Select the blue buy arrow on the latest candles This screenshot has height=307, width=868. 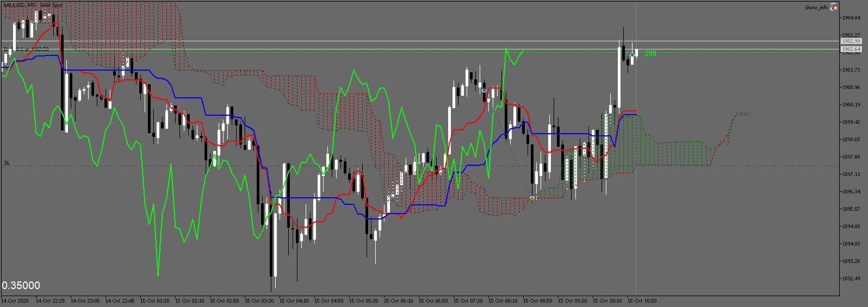tap(632, 55)
